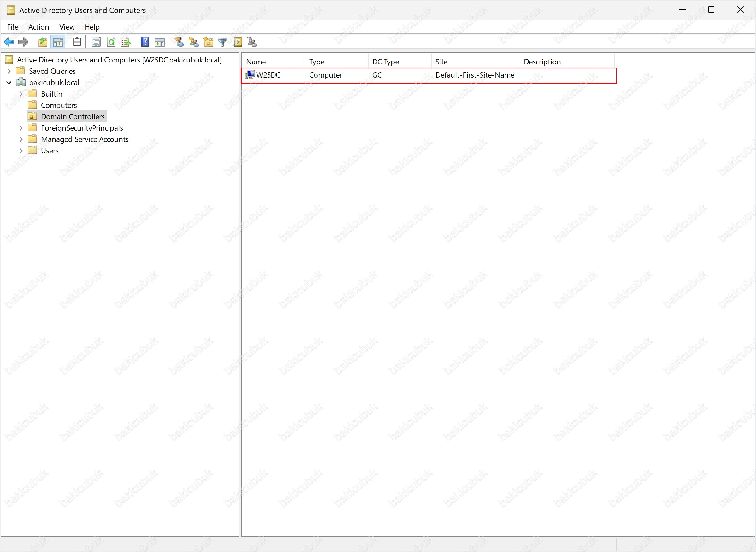
Task: Select Managed Service Accounts in the tree
Action: tap(85, 139)
